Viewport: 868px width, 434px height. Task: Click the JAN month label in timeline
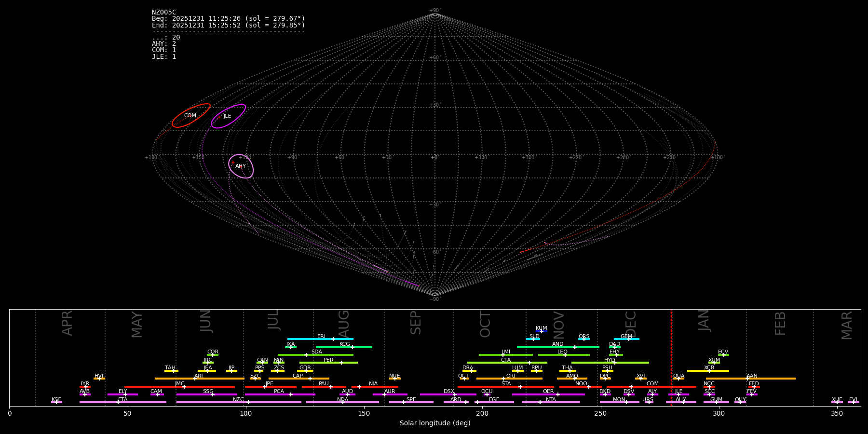click(704, 321)
